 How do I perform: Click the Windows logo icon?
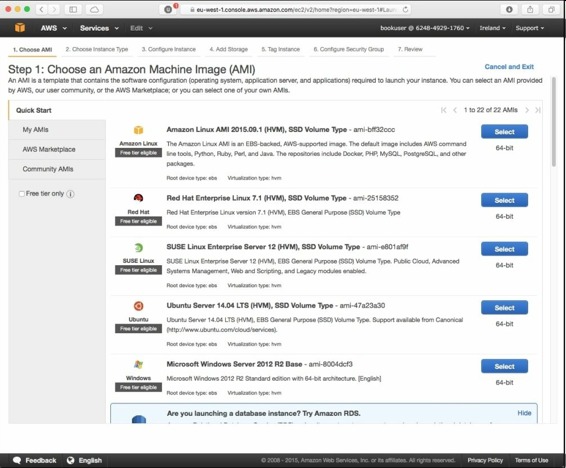pyautogui.click(x=139, y=364)
